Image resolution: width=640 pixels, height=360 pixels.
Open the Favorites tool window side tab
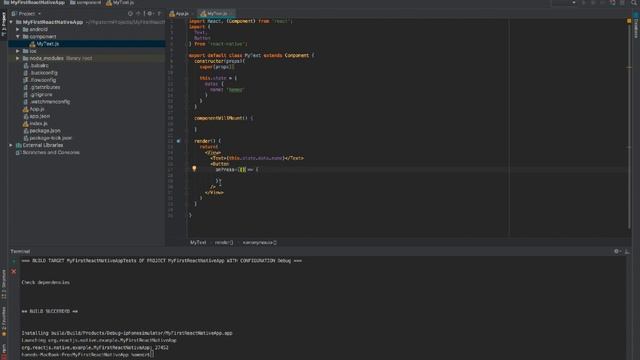click(x=4, y=322)
